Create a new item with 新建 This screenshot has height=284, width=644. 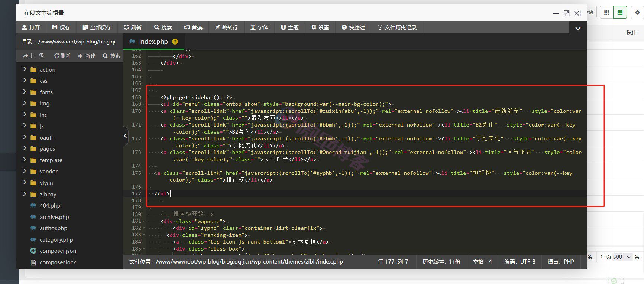point(87,56)
